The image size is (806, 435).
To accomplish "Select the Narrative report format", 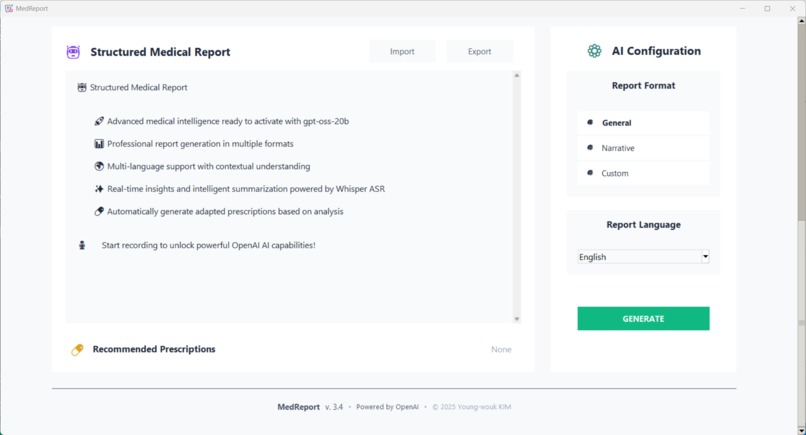I will tap(644, 148).
